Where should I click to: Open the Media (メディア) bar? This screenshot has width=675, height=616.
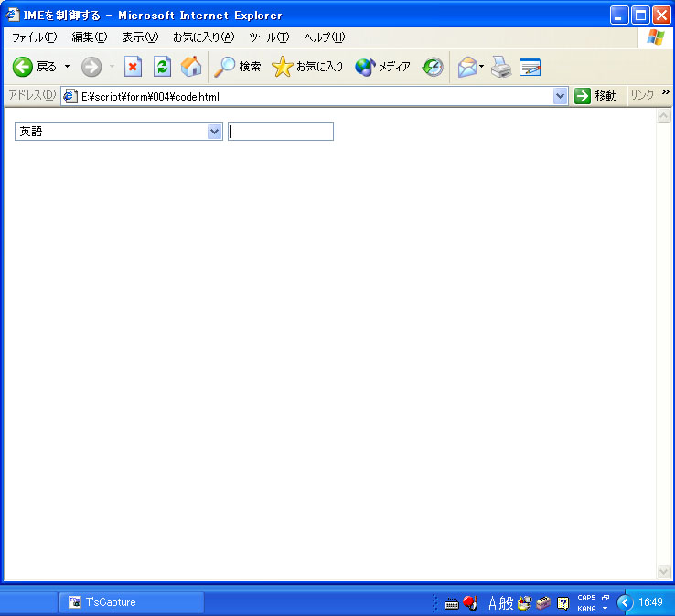click(x=382, y=67)
